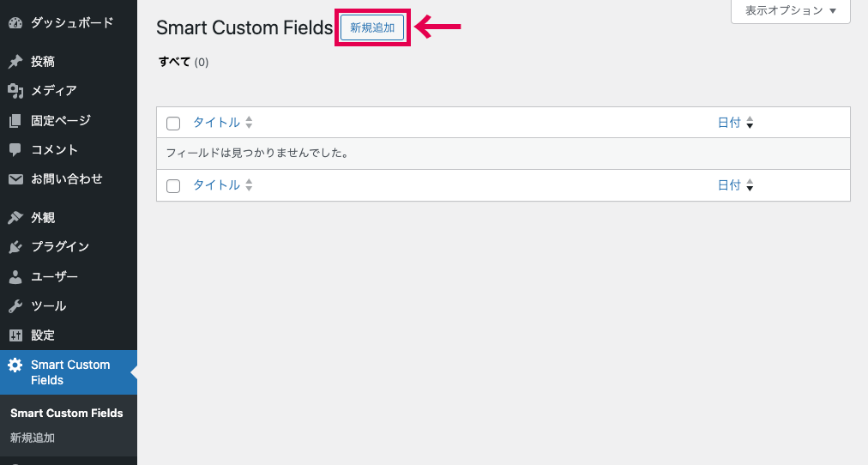
Task: Click the highlighted 新規追加 button
Action: (x=372, y=27)
